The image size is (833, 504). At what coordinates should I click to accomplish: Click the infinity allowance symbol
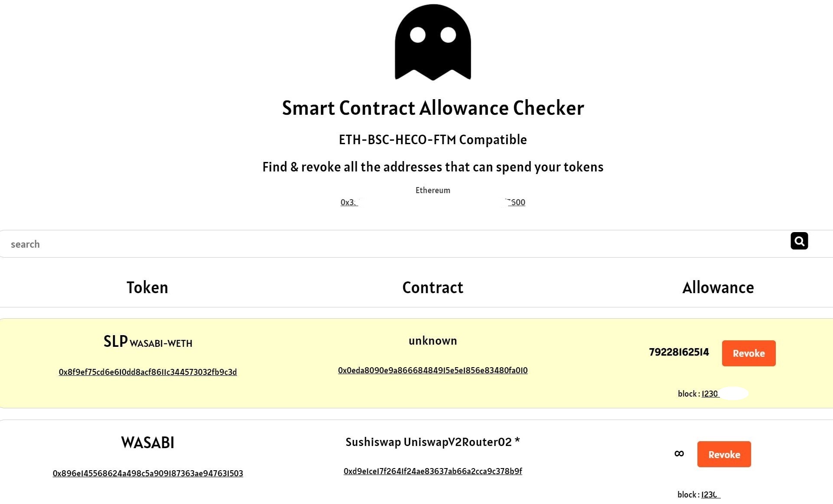tap(678, 453)
